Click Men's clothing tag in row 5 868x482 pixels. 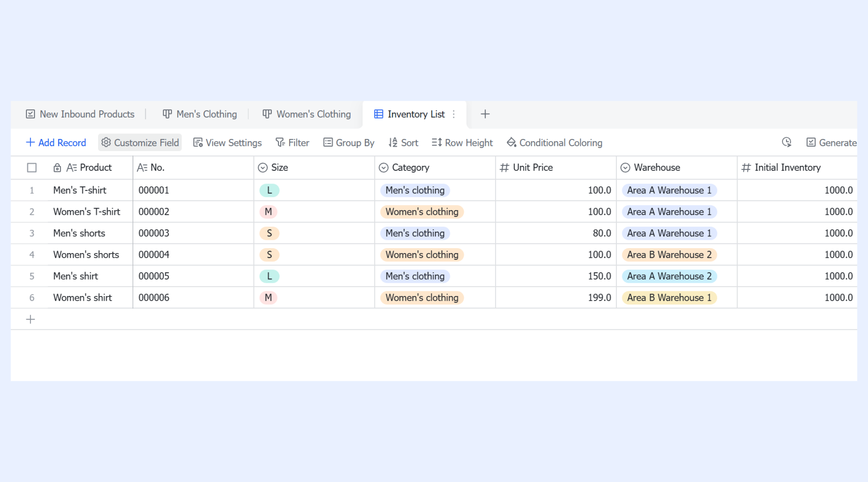[415, 276]
